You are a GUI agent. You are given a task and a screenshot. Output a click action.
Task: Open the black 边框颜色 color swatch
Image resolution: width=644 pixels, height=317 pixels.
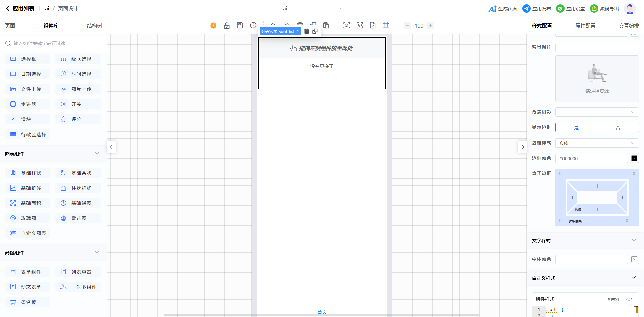(x=634, y=158)
